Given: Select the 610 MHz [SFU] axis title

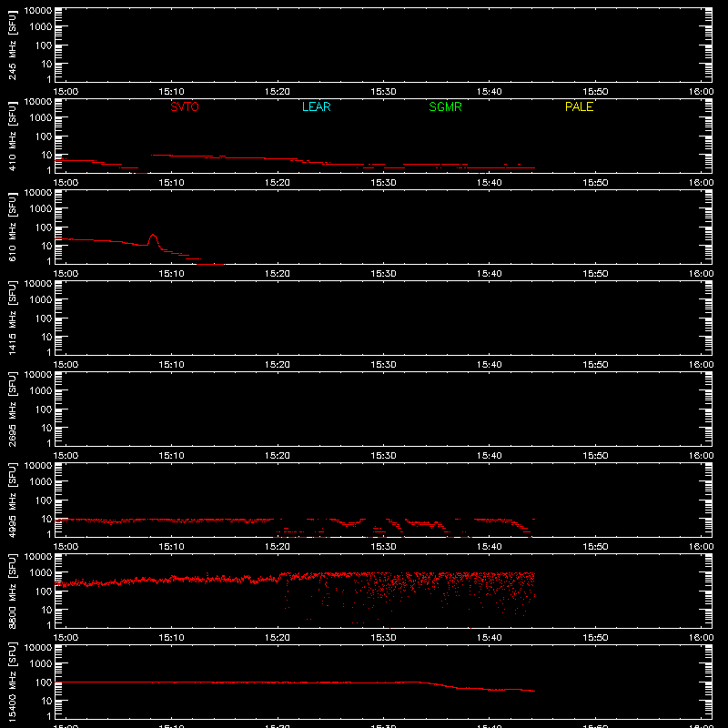Looking at the screenshot, I should point(12,227).
